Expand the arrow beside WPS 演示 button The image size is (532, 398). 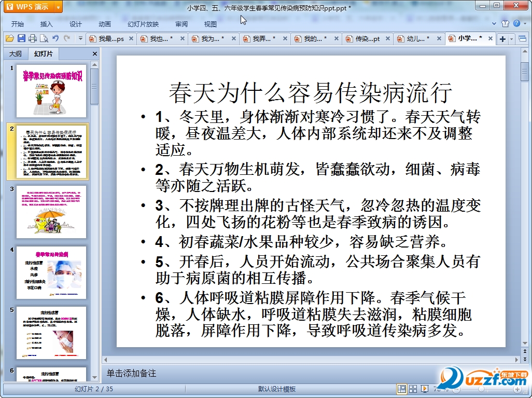tap(59, 7)
